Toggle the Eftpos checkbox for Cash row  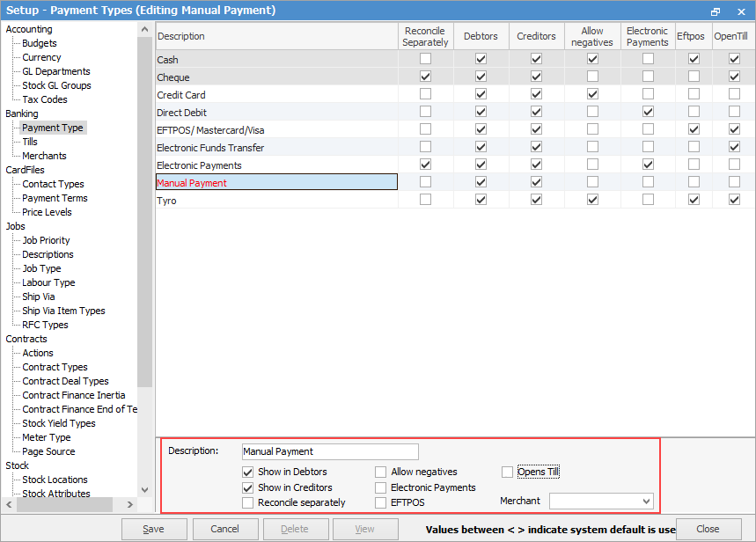(694, 59)
